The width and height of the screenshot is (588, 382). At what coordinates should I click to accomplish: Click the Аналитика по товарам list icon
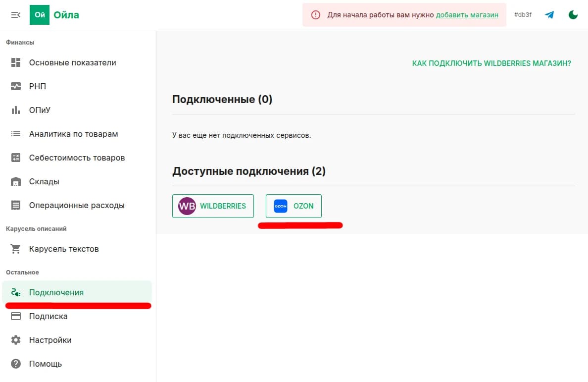pyautogui.click(x=15, y=134)
